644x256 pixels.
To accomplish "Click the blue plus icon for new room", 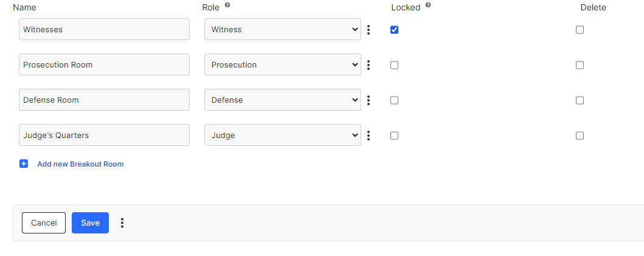I will (x=24, y=164).
